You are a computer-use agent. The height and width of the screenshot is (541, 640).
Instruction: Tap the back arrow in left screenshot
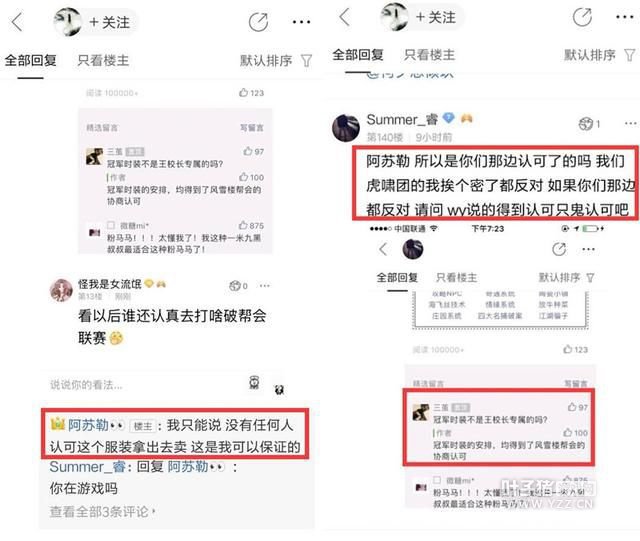[x=17, y=22]
